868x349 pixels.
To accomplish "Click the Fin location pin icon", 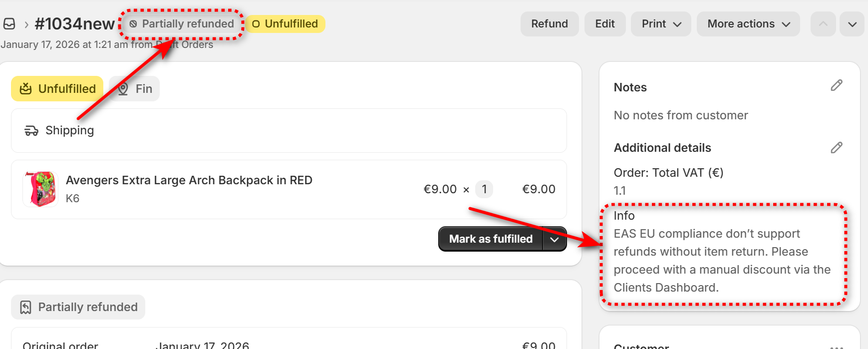I will [123, 89].
